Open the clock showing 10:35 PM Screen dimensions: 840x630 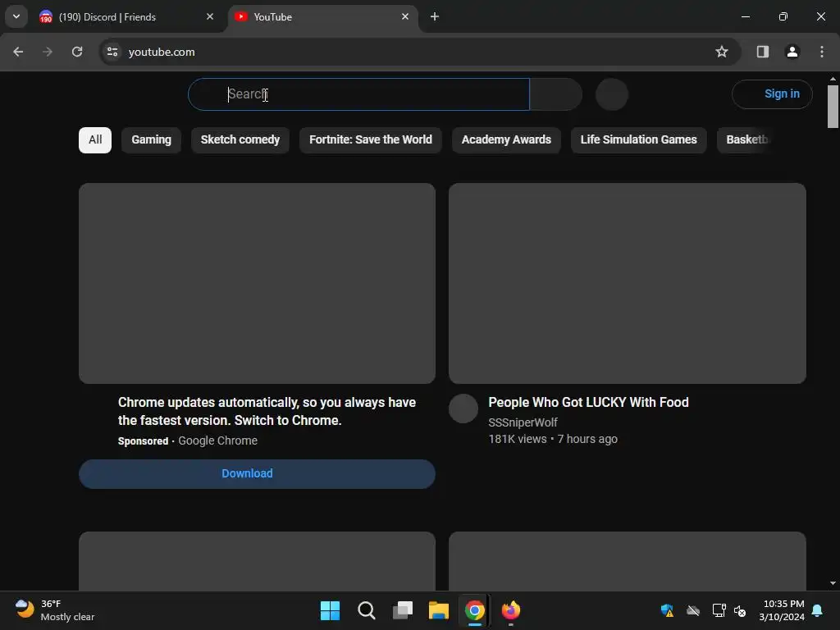[x=782, y=610]
